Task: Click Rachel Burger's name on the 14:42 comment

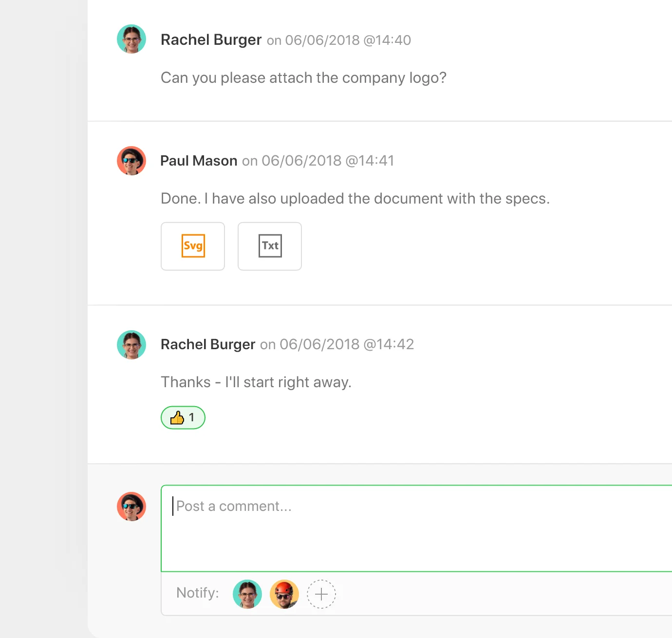Action: (x=208, y=345)
